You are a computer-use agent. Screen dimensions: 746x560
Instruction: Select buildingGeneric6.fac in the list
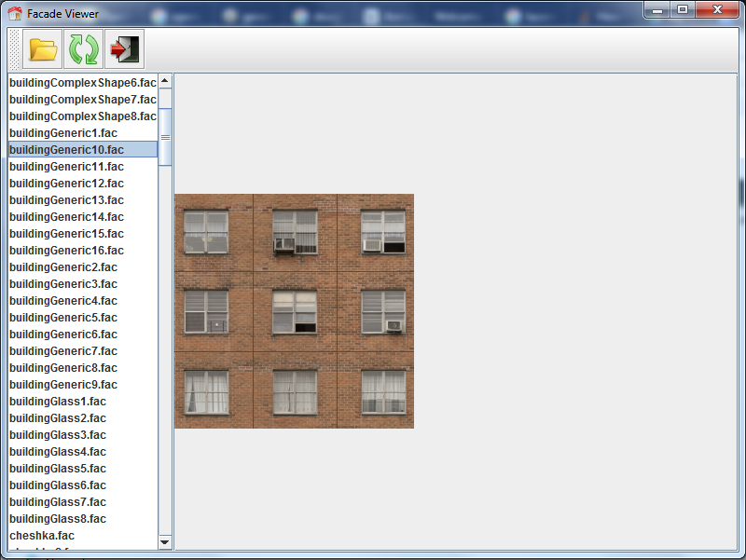pos(83,335)
